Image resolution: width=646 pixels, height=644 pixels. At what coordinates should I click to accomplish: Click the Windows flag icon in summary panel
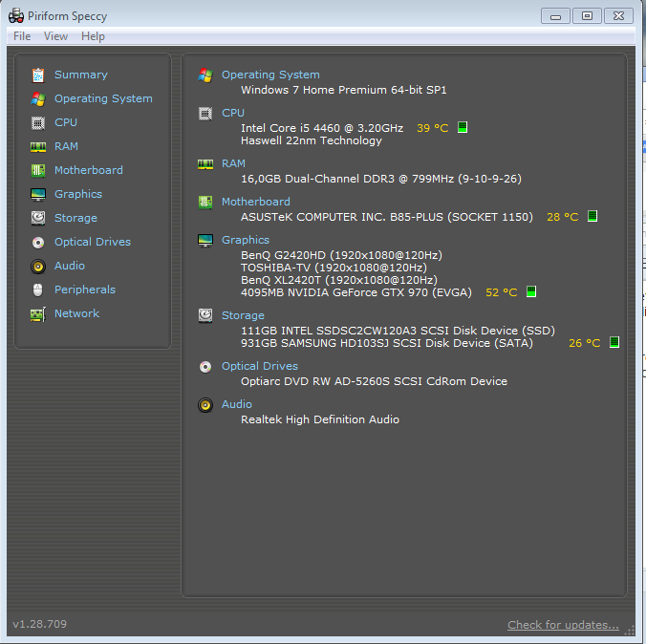[x=205, y=75]
